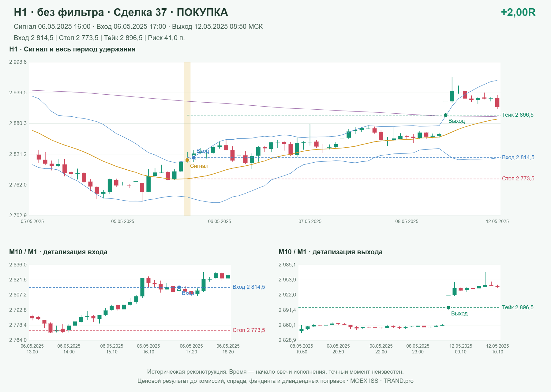Click the 12.05.2025 date label on the H1 chart

[x=497, y=221]
